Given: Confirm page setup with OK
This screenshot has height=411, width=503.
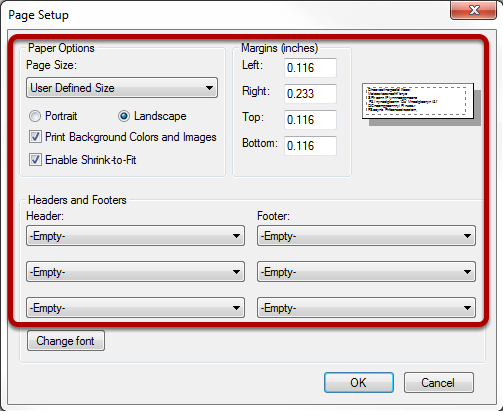Looking at the screenshot, I should point(359,383).
